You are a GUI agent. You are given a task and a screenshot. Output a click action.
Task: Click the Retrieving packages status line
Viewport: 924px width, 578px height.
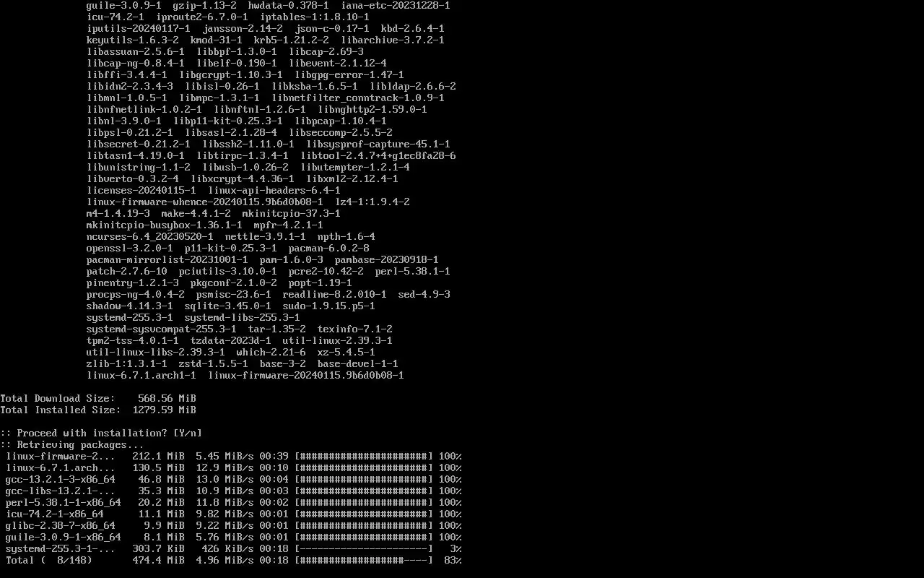pos(72,445)
